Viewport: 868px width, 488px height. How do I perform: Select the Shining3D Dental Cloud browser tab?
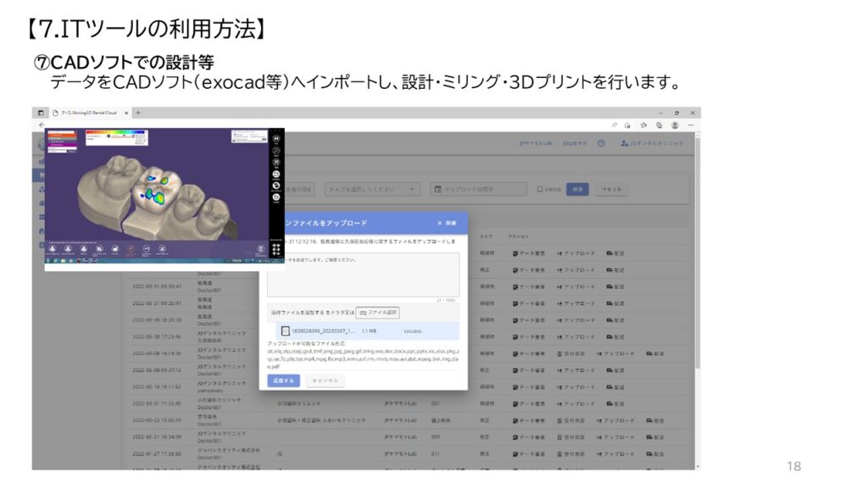[87, 113]
